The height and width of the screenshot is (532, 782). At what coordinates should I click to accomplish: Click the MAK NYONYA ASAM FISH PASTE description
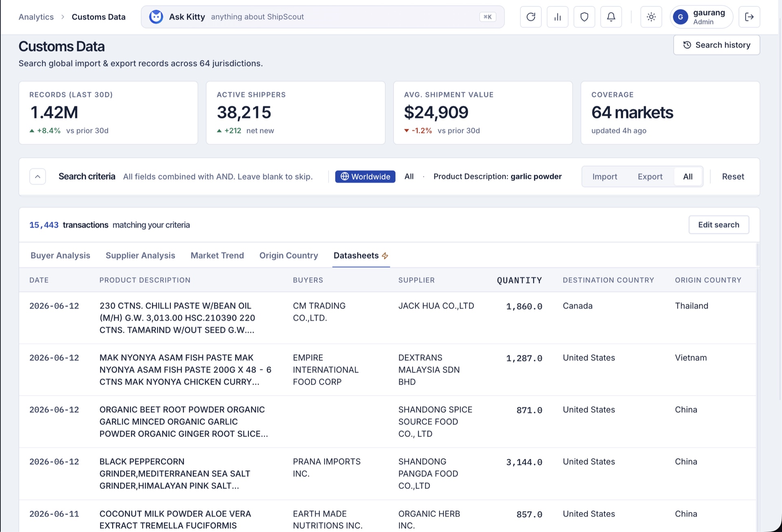point(185,369)
